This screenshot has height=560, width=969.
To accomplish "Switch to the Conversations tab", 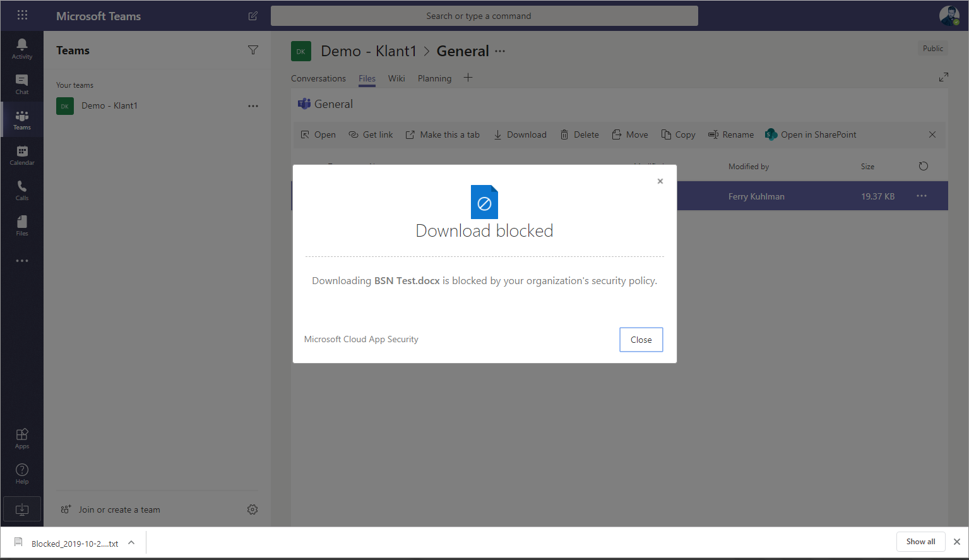I will pos(318,78).
